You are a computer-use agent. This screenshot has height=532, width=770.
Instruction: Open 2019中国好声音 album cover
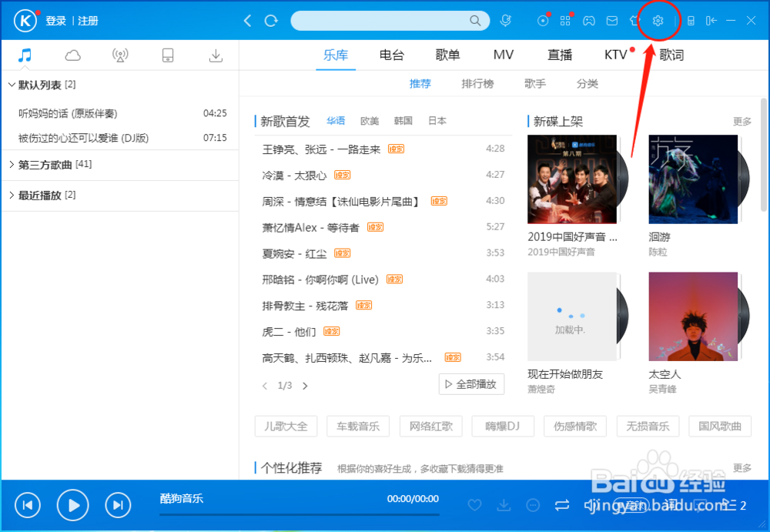[x=572, y=179]
